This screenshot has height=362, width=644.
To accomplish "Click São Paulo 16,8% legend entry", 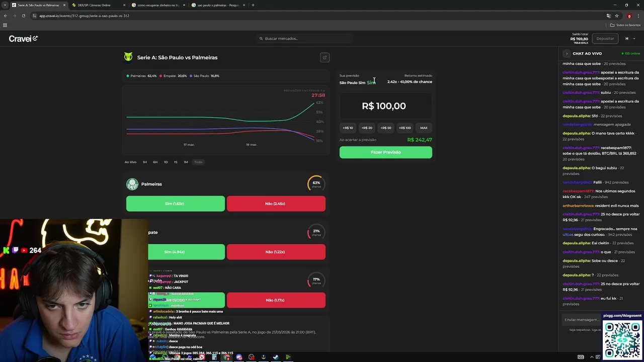I will pyautogui.click(x=205, y=76).
